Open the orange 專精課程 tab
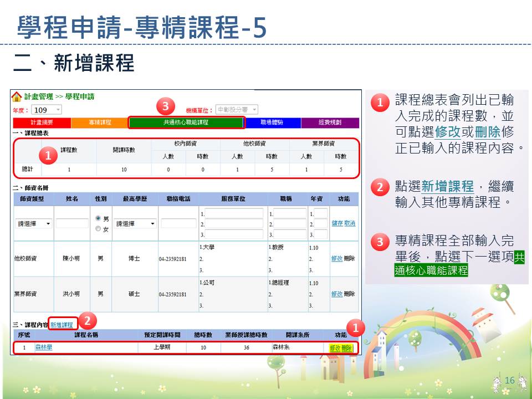 [100, 122]
